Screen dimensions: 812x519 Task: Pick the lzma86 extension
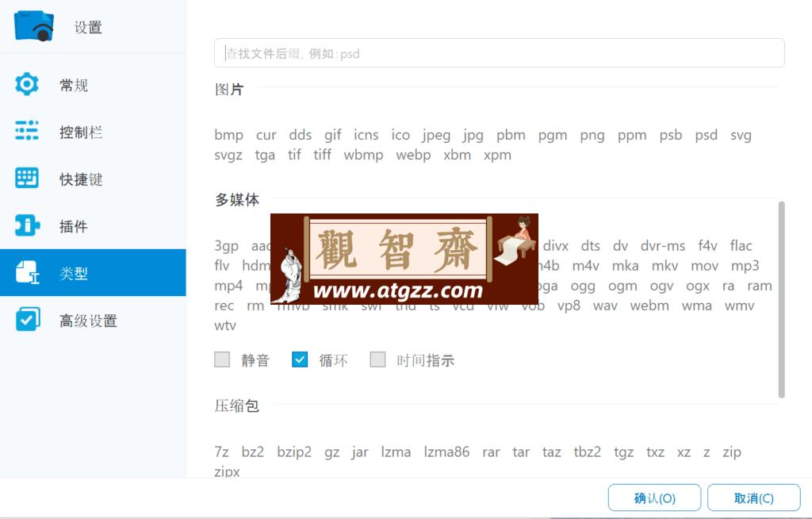446,452
